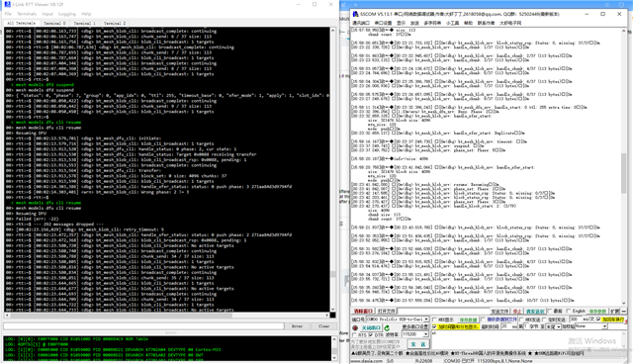This screenshot has width=633, height=364.
Task: Click the J-Link RTT Viewer title icon
Action: (x=7, y=4)
